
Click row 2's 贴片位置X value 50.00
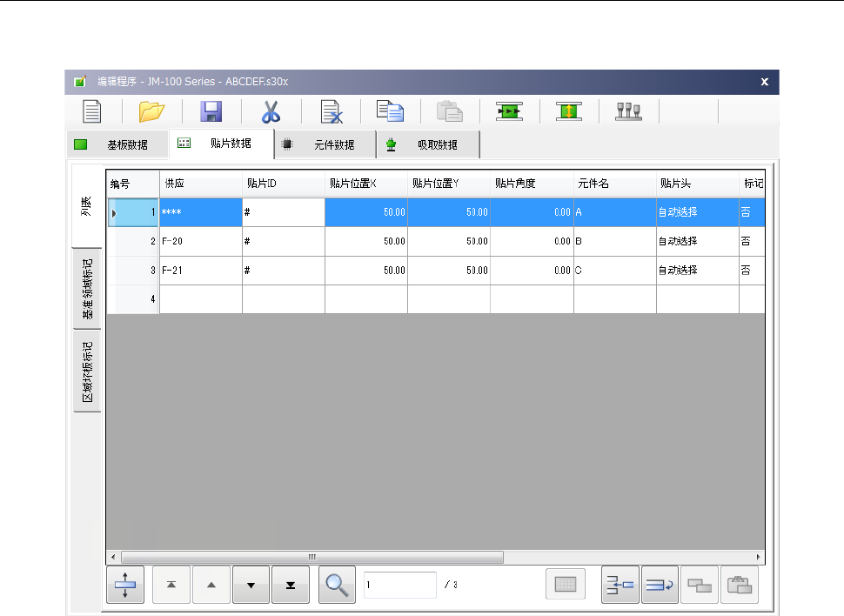pos(366,241)
